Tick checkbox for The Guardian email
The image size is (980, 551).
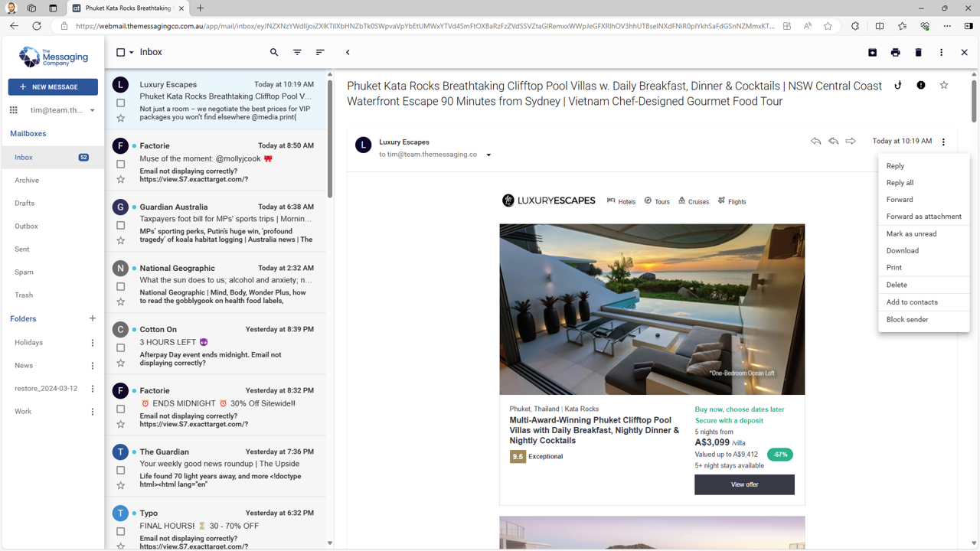[120, 471]
